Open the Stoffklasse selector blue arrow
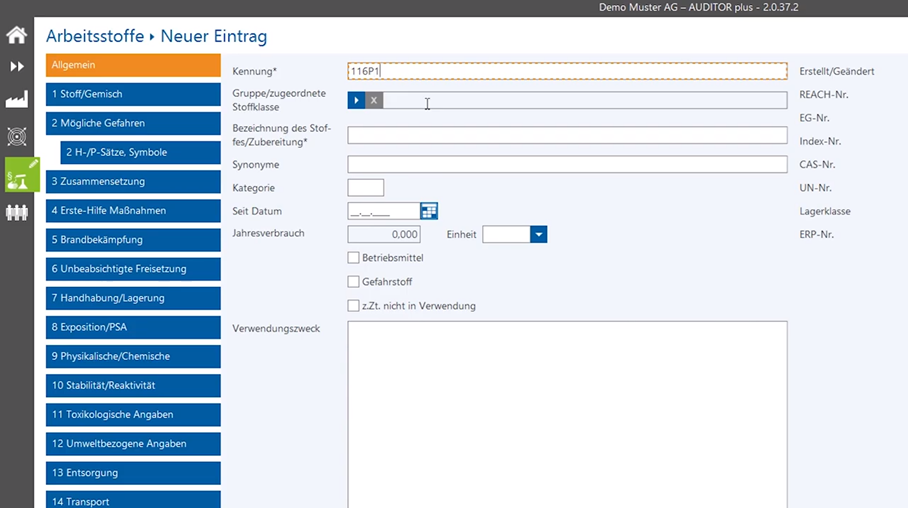This screenshot has width=908, height=508. tap(356, 100)
